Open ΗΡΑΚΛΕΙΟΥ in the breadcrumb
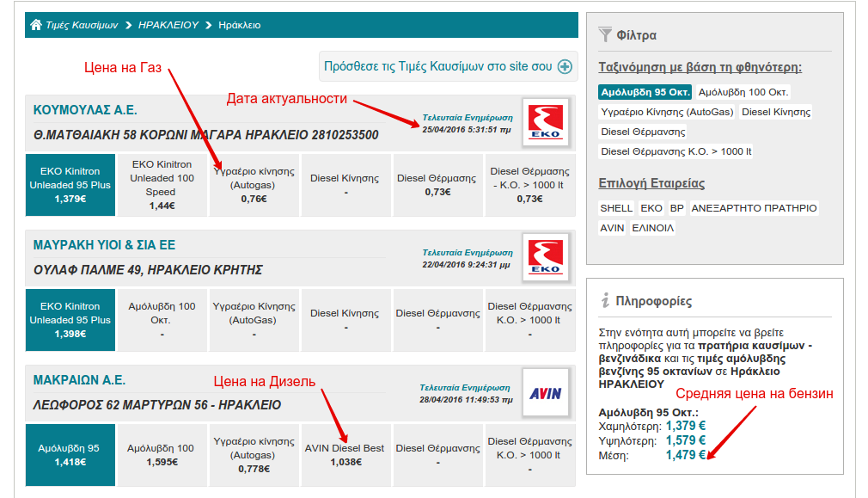This screenshot has width=868, height=498. tap(168, 25)
